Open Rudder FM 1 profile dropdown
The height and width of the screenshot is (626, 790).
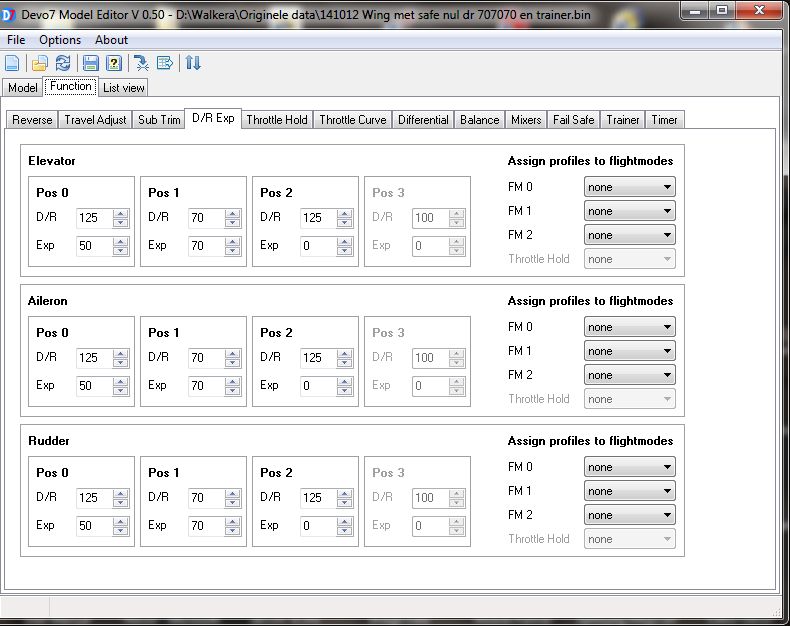(630, 491)
